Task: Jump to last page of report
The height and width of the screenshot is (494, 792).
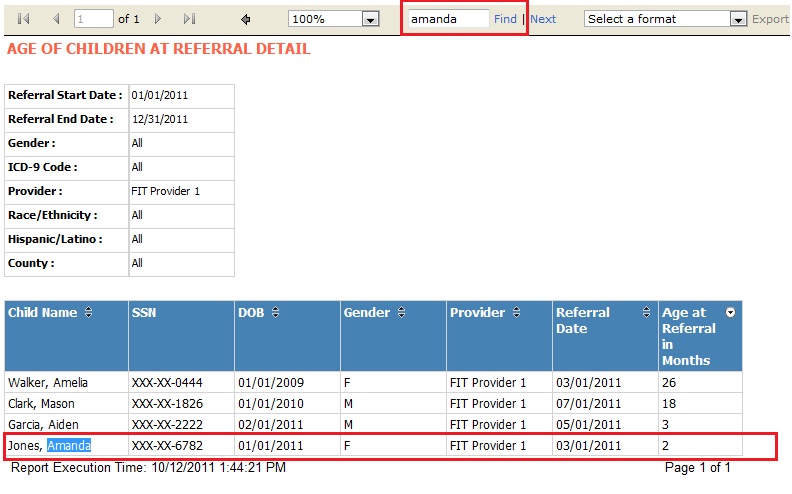Action: 189,19
